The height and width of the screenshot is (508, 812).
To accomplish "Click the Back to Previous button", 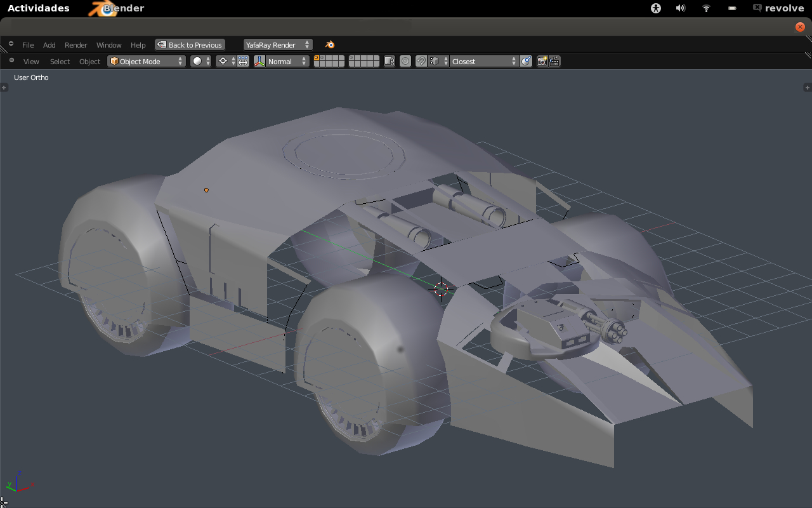I will tap(190, 44).
